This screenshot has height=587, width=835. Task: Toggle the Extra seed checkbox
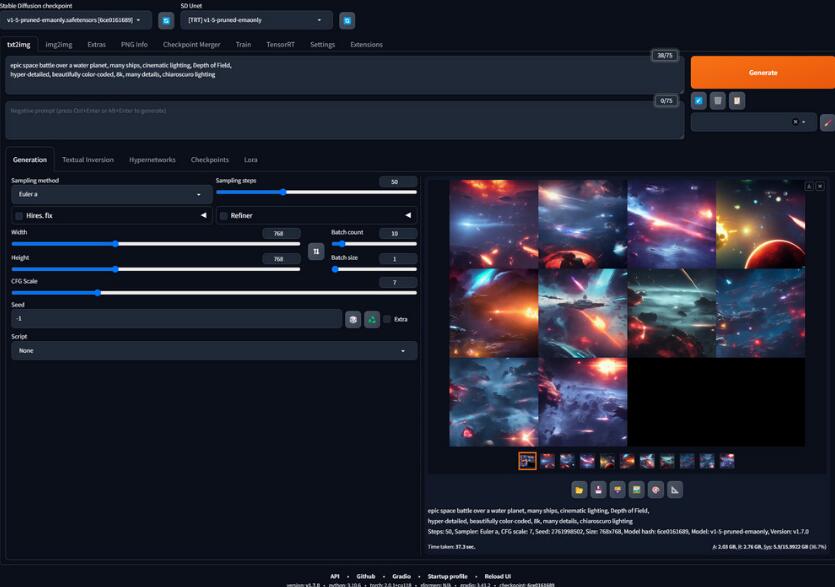[x=387, y=319]
